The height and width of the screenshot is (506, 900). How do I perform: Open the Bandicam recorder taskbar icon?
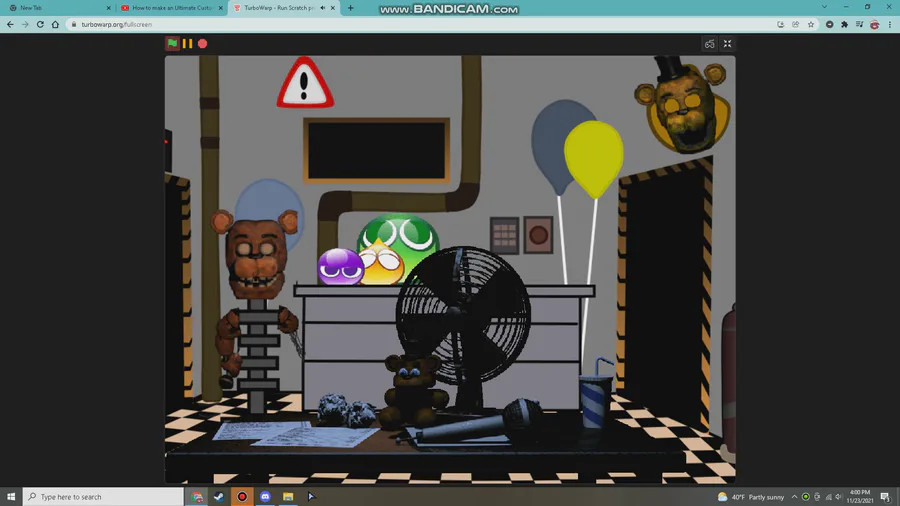click(242, 497)
